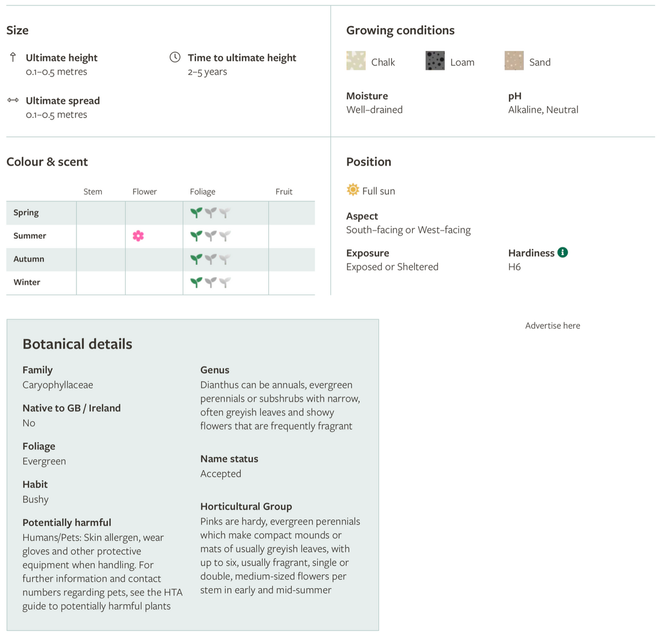
Task: Click the Ultimate spread arrows icon
Action: tap(13, 100)
